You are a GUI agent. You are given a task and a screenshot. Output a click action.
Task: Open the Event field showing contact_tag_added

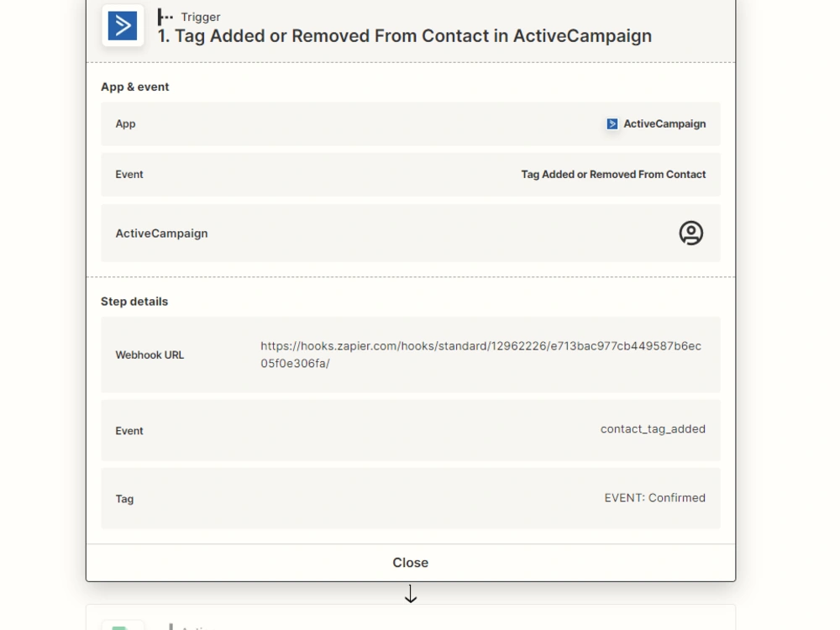point(410,430)
